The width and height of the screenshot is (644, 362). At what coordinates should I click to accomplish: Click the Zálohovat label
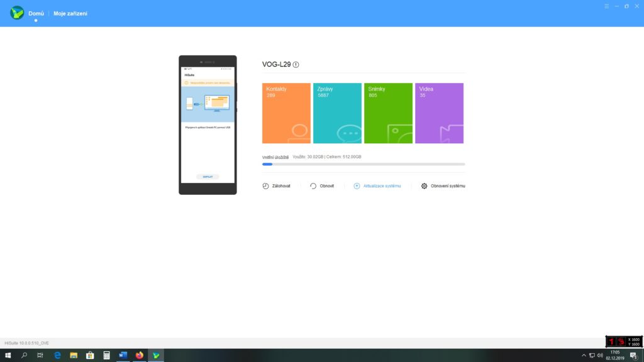tap(281, 186)
